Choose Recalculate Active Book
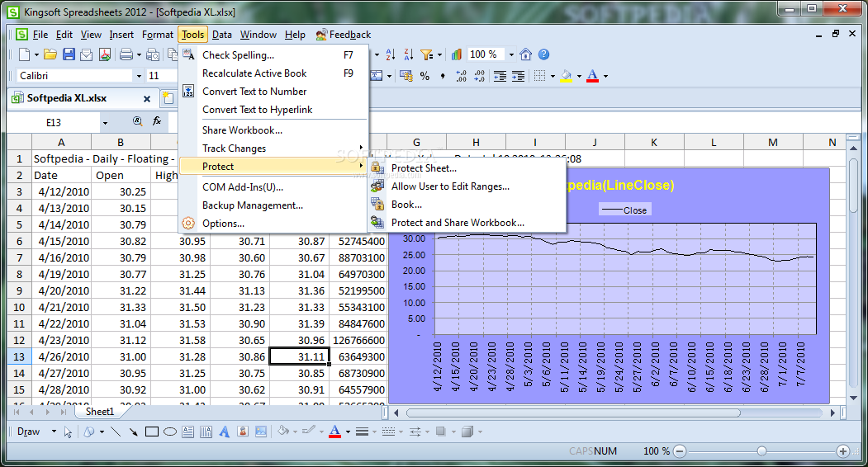The width and height of the screenshot is (868, 467). pos(274,73)
